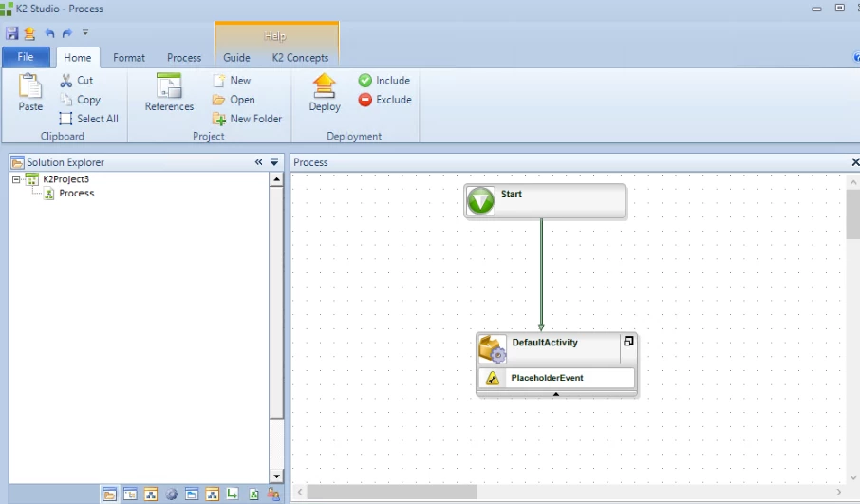Switch to the Format ribbon tab
This screenshot has height=504, width=860.
[129, 58]
